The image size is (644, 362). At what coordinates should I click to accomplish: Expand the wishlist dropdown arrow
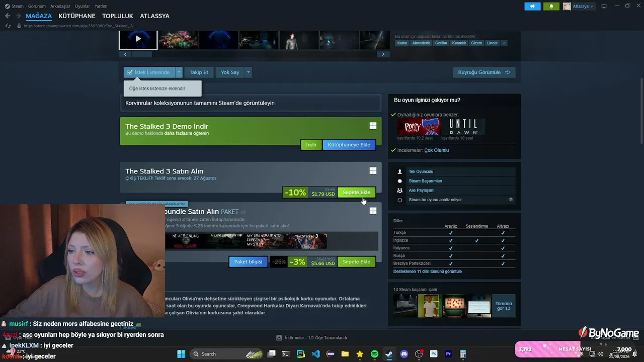[179, 72]
